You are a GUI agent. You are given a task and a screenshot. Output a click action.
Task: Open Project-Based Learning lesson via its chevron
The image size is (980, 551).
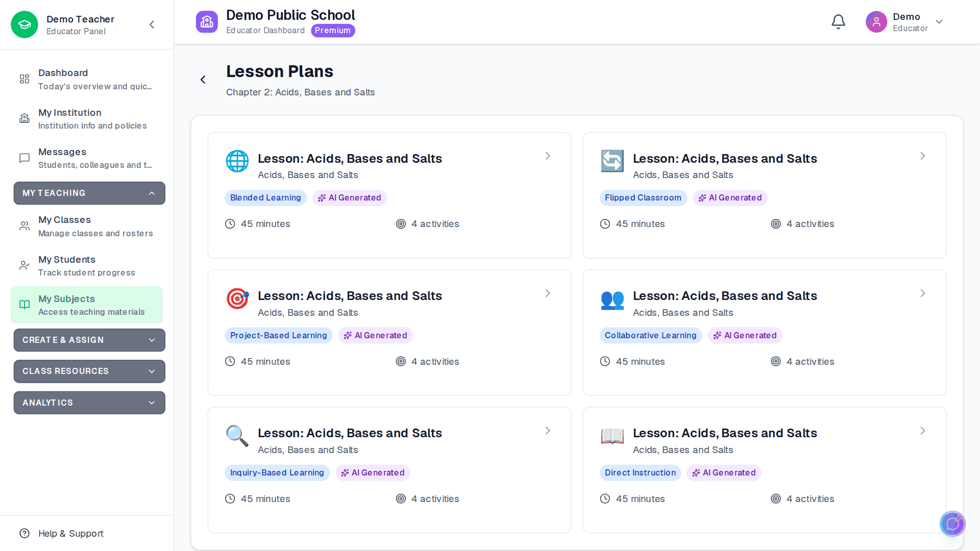pos(548,293)
